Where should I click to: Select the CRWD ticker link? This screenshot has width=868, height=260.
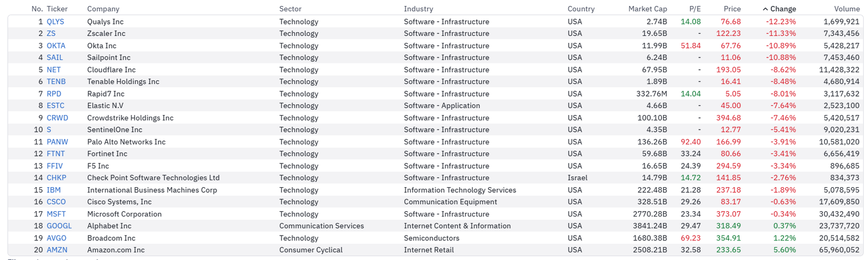tap(58, 118)
